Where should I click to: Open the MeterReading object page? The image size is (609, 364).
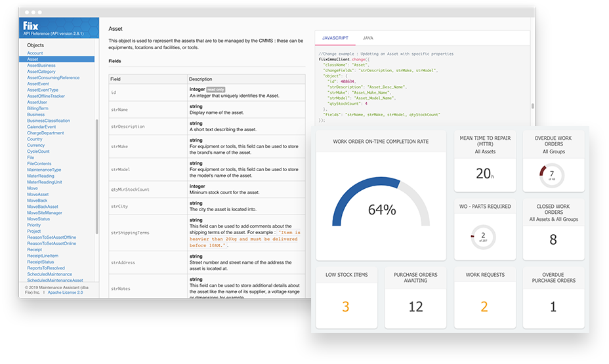pyautogui.click(x=41, y=176)
